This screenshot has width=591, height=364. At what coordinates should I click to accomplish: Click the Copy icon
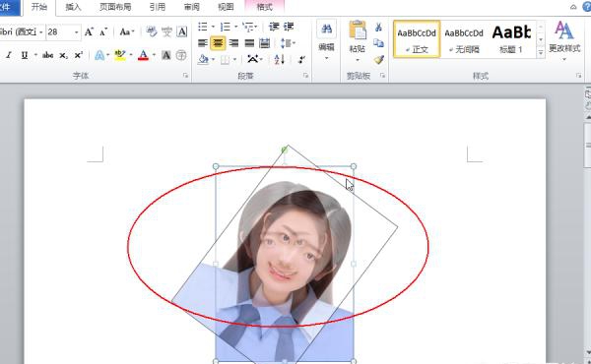[x=378, y=43]
